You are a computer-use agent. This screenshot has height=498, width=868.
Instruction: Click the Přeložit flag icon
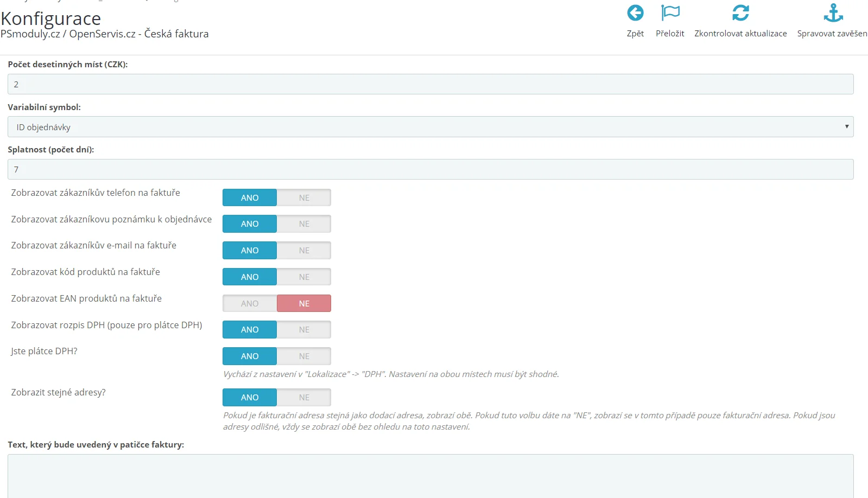coord(670,13)
